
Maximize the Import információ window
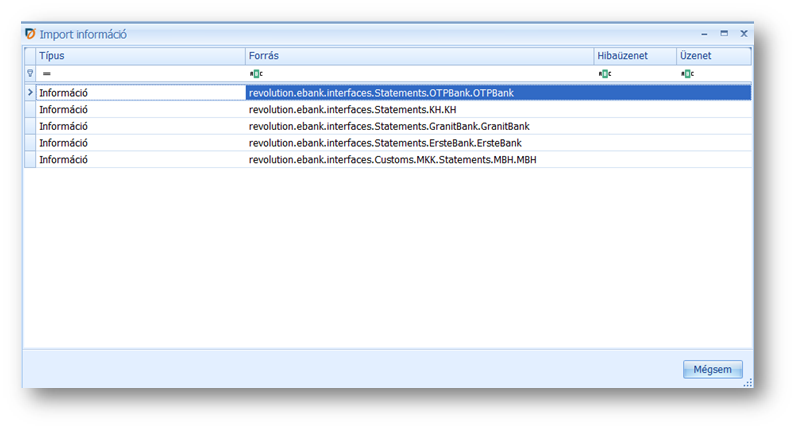click(x=724, y=34)
